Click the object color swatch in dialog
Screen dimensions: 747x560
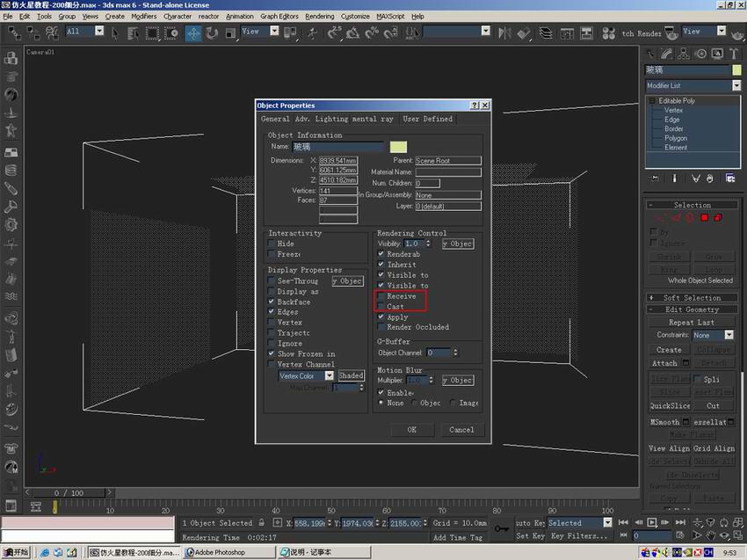click(x=398, y=147)
